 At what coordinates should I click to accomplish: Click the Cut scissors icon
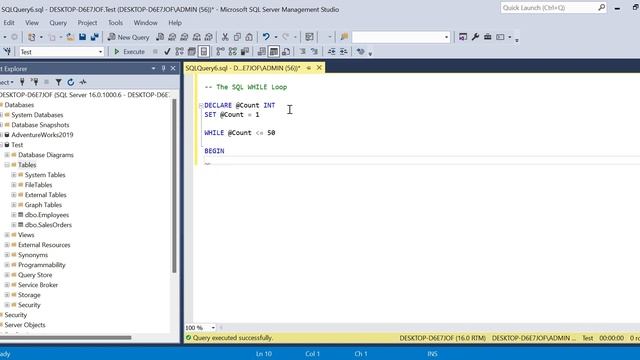tap(225, 37)
